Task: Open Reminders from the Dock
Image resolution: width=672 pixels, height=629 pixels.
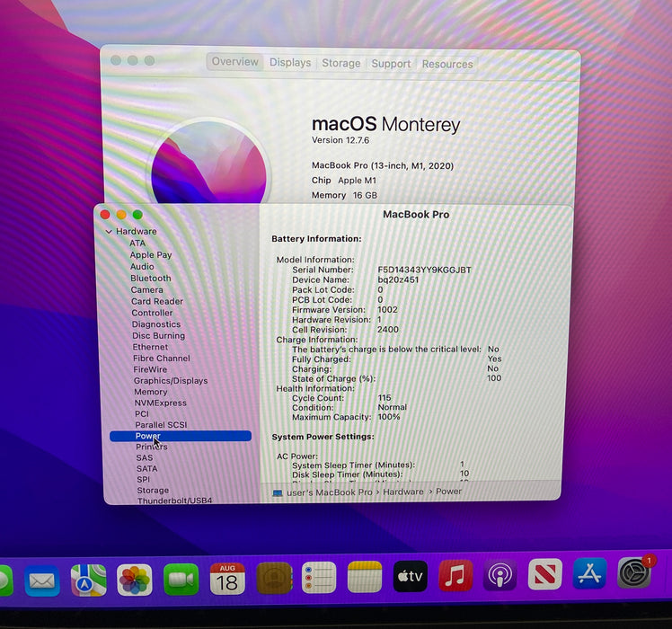Action: (x=319, y=578)
